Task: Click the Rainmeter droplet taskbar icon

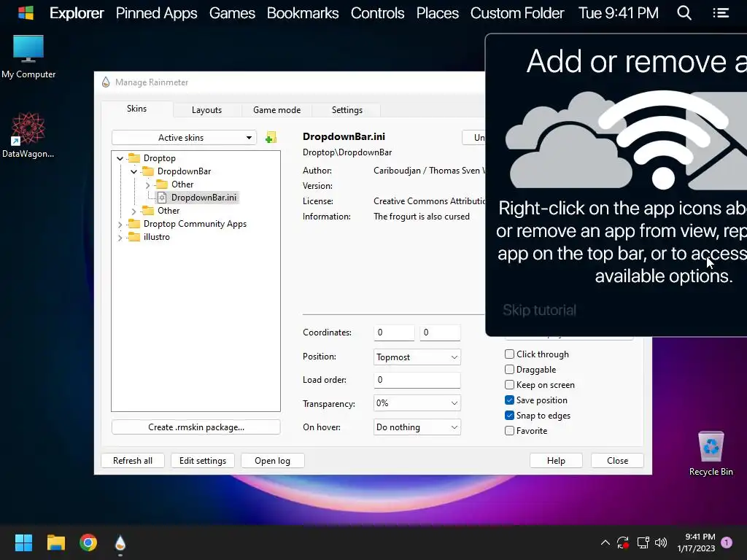Action: point(120,542)
